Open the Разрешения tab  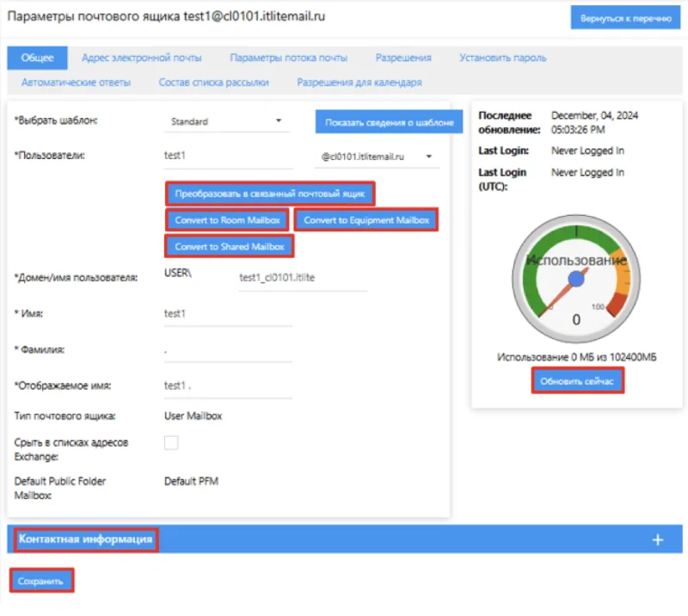coord(402,58)
